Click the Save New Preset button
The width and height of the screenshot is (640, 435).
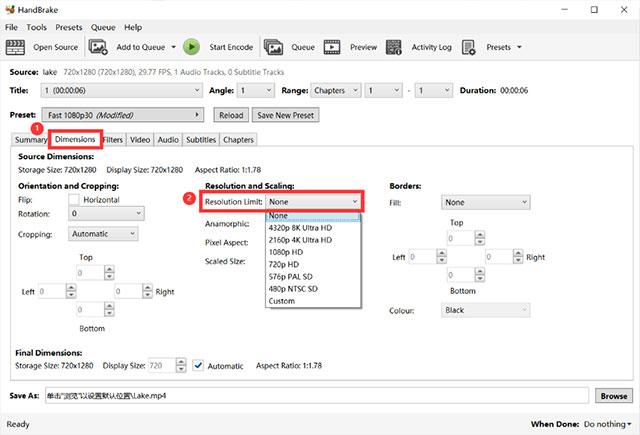tap(285, 115)
